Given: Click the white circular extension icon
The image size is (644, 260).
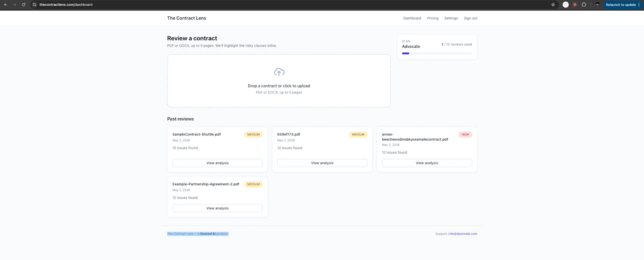Looking at the screenshot, I should [x=566, y=5].
